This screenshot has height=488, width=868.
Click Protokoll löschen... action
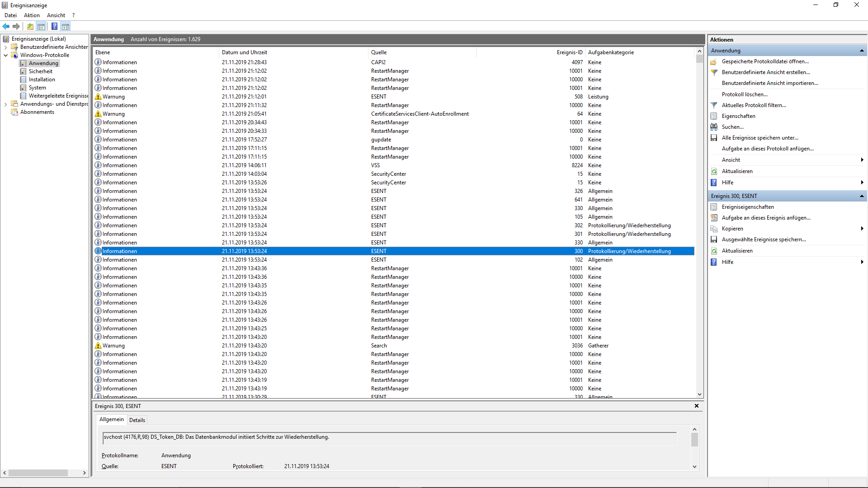(744, 94)
